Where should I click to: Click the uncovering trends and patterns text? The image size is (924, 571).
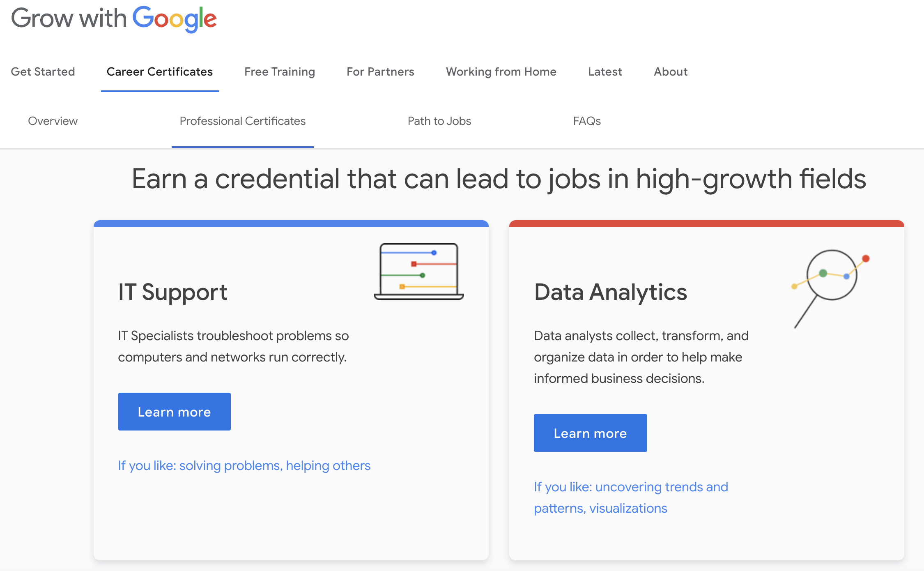click(631, 497)
